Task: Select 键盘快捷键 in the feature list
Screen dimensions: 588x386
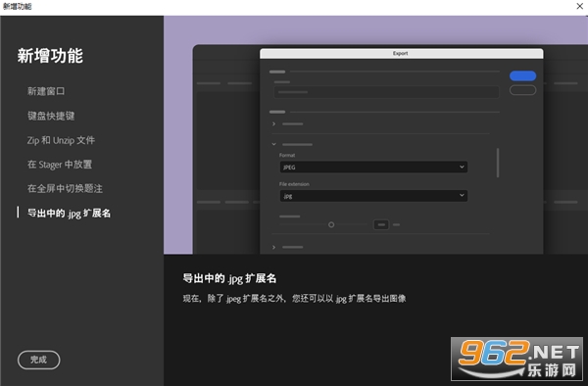Action: coord(51,116)
